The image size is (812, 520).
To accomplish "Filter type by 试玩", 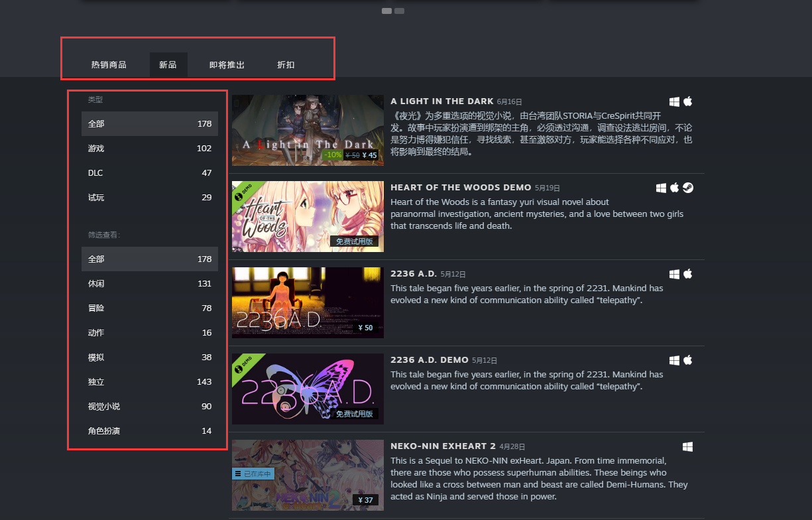I will click(150, 198).
